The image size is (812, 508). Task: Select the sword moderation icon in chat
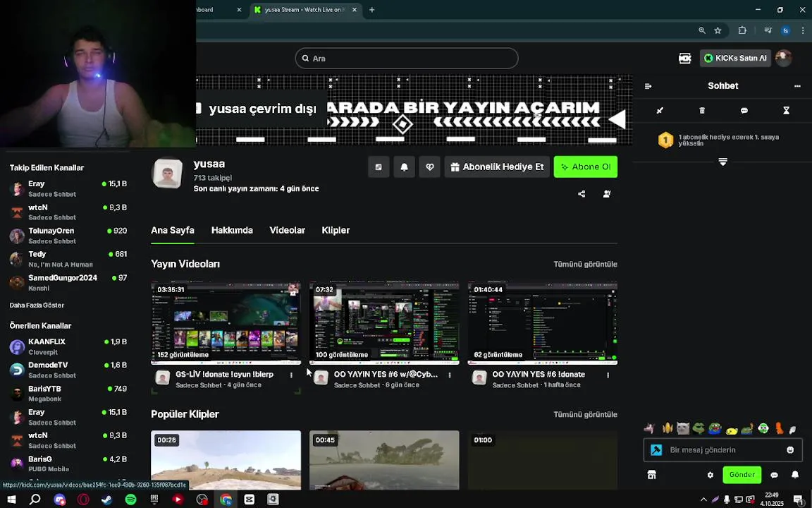pos(660,110)
